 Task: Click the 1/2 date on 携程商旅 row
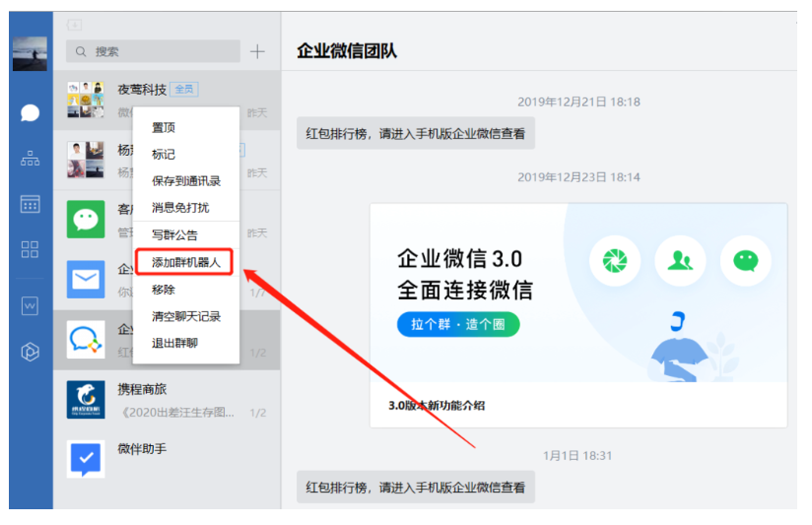pyautogui.click(x=258, y=413)
